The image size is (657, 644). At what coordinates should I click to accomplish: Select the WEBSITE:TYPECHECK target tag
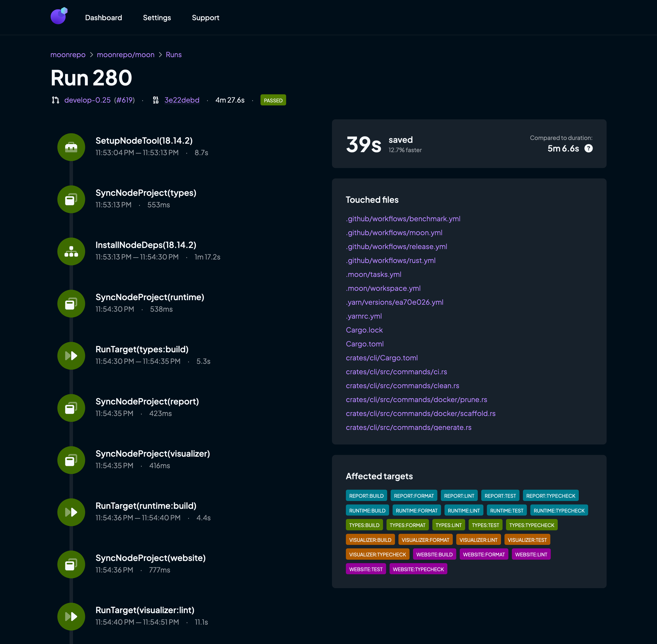pyautogui.click(x=418, y=569)
